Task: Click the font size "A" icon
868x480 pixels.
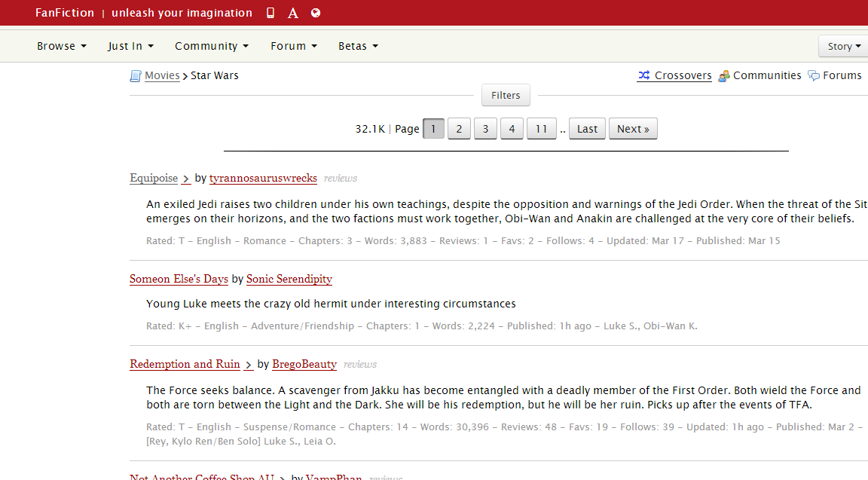Action: click(x=292, y=12)
